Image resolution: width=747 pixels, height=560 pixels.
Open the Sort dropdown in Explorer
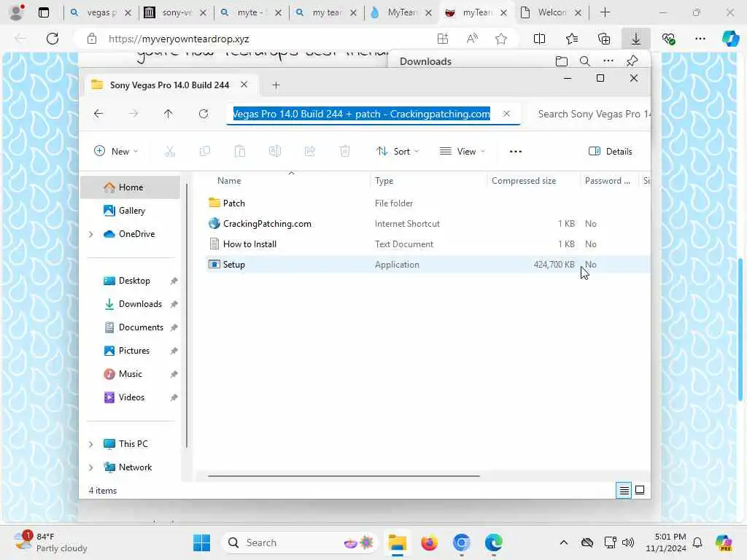[x=398, y=152]
